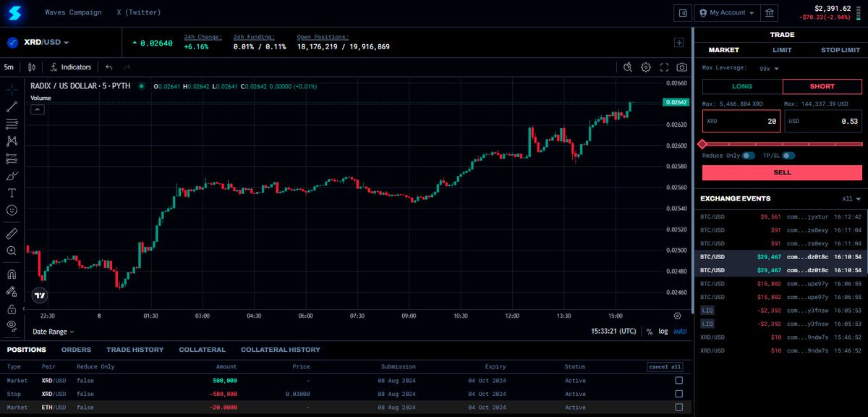Click the bank building icon in header
Viewport: 868px width, 417px height.
(770, 13)
